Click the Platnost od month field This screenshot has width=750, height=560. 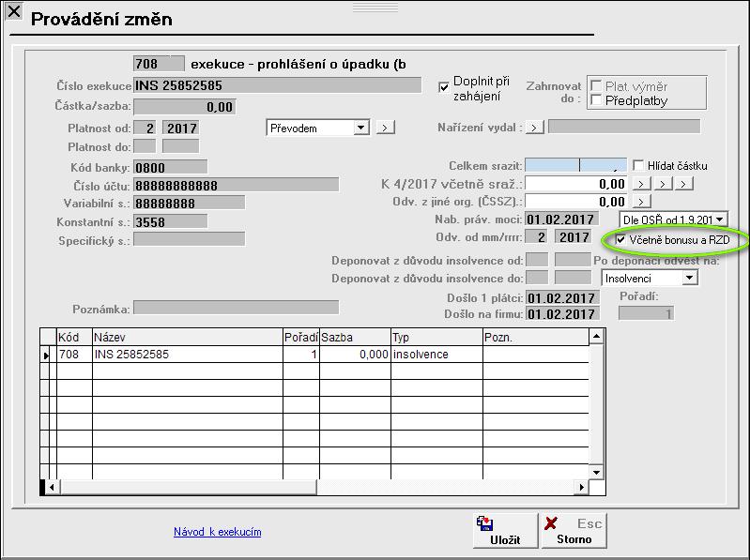point(145,129)
